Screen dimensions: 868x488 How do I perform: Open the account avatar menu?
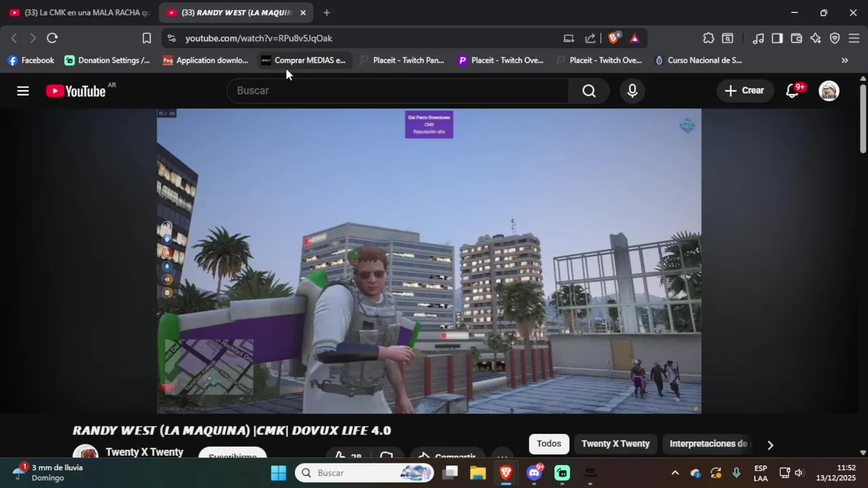(x=829, y=91)
